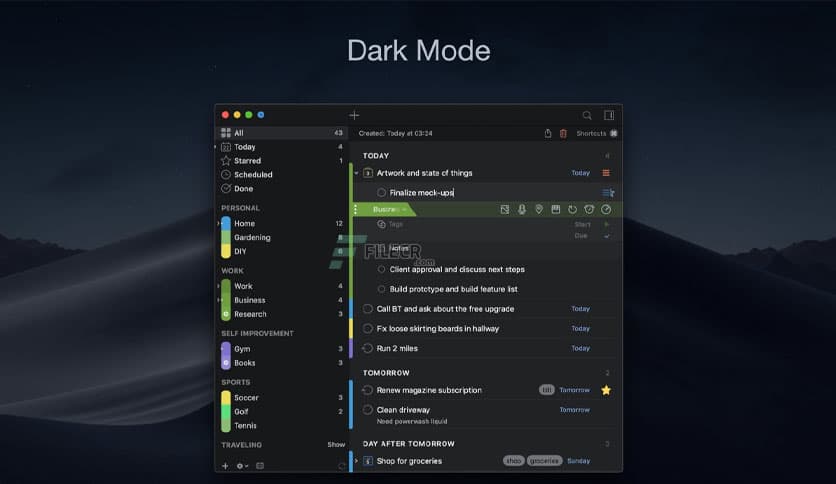Show the Traveling group lists
Image resolution: width=836 pixels, height=484 pixels.
click(336, 445)
